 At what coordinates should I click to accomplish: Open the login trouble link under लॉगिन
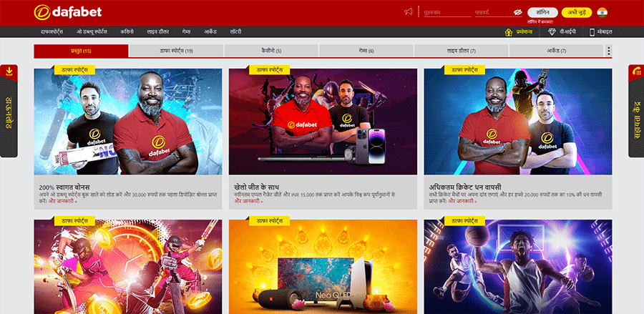(x=540, y=21)
